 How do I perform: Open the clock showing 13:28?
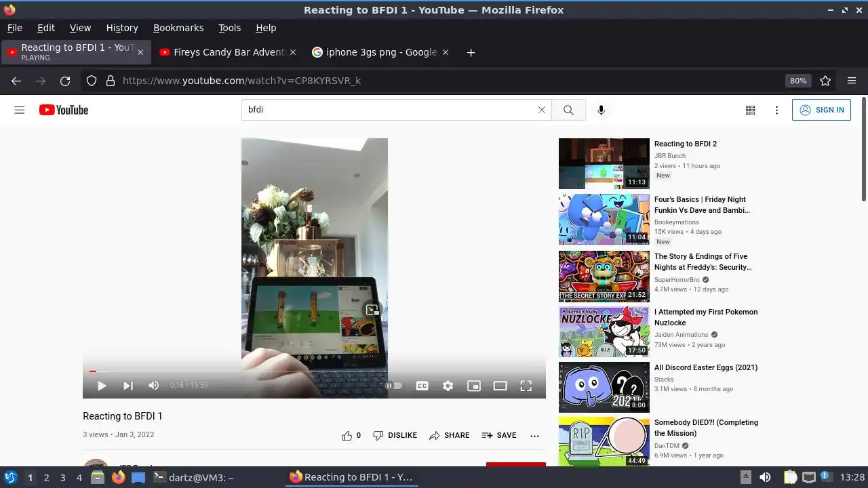tap(852, 477)
